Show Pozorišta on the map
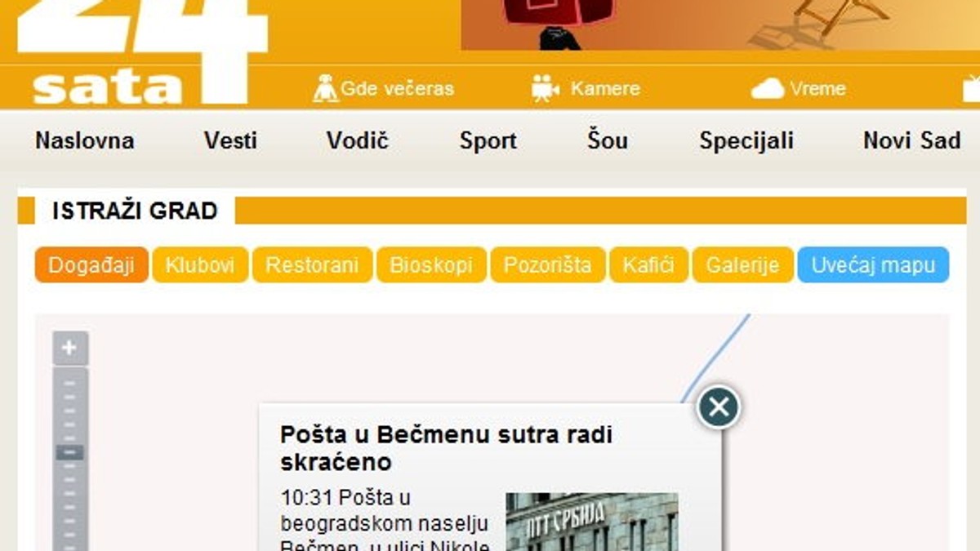Screen dimensions: 980x551 pyautogui.click(x=547, y=265)
